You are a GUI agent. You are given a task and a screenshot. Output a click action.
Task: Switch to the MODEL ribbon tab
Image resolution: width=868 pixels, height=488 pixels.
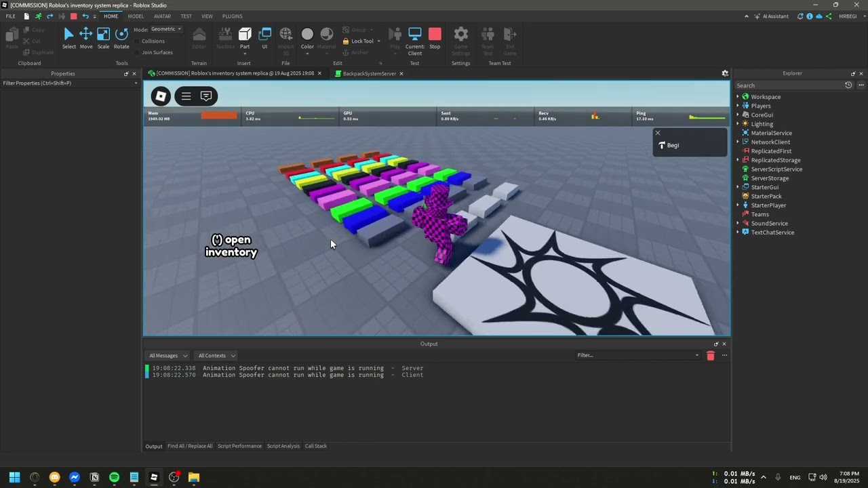pyautogui.click(x=136, y=16)
